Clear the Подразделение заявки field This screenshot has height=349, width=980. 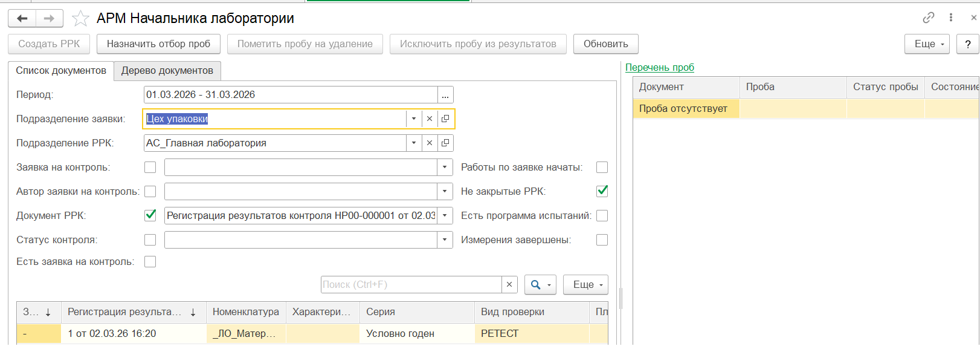tap(430, 119)
